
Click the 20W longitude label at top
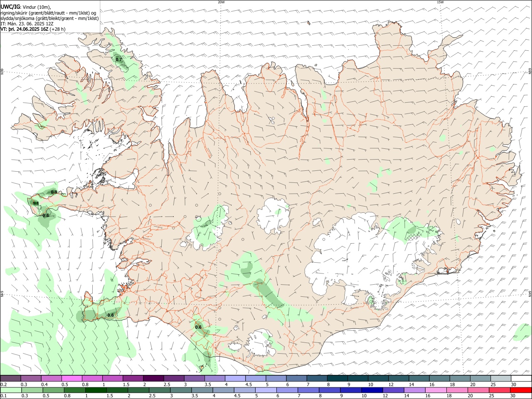pyautogui.click(x=221, y=2)
